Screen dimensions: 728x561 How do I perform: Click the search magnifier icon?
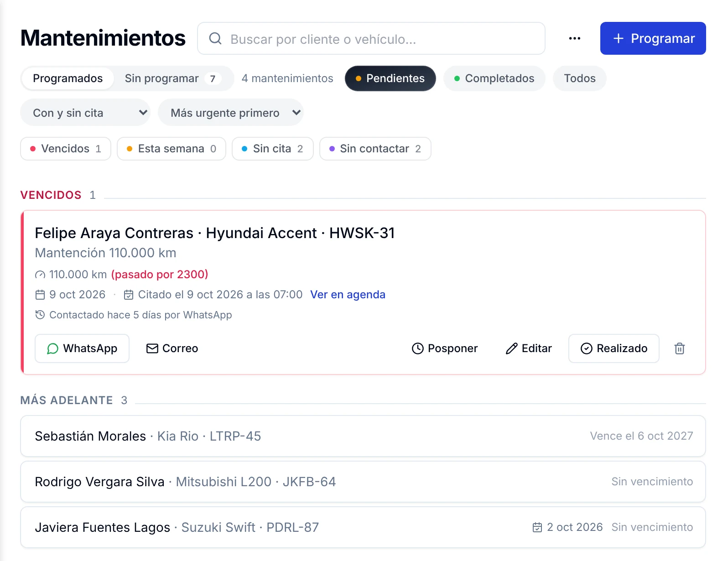(215, 39)
